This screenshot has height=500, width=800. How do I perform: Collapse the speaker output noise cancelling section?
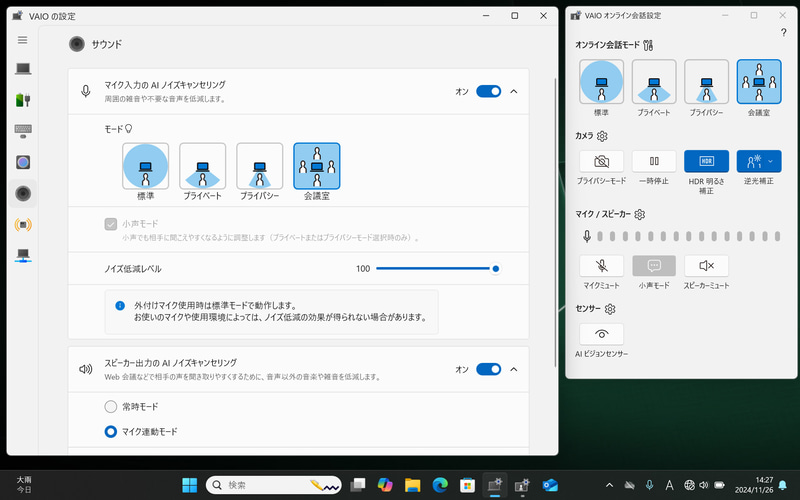(x=514, y=369)
